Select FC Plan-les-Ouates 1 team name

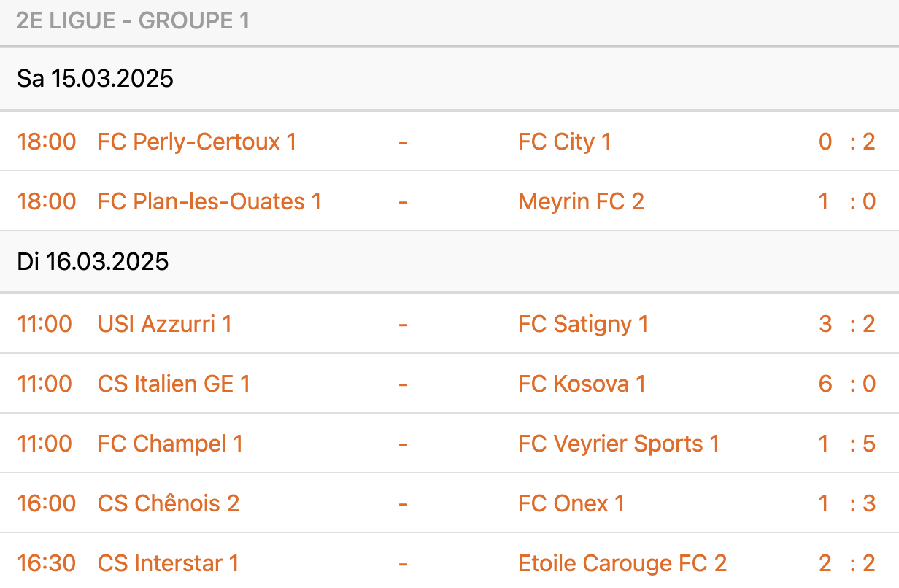tap(209, 201)
